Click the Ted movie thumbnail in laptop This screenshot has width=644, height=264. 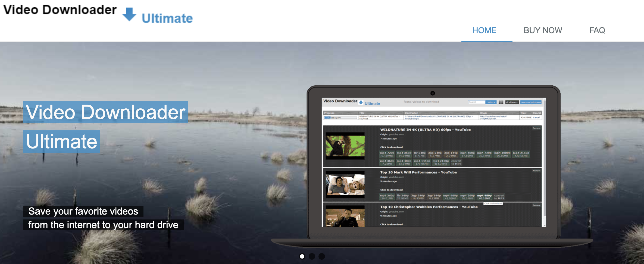(345, 184)
